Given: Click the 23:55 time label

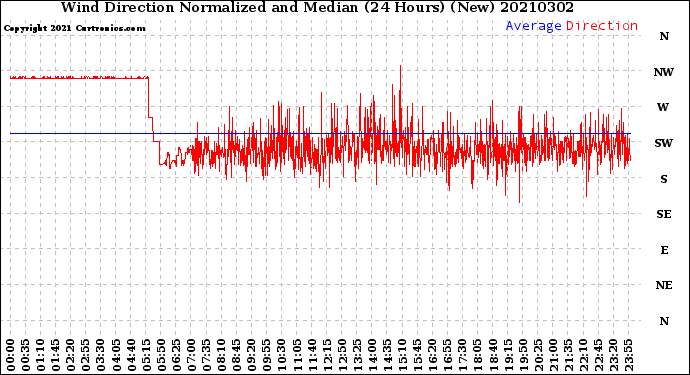Looking at the screenshot, I should point(628,355).
